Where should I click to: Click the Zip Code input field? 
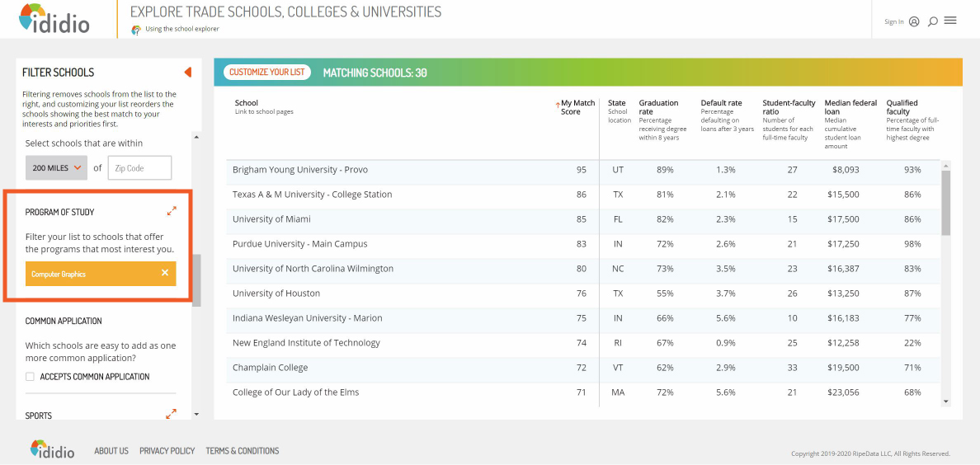pyautogui.click(x=139, y=168)
